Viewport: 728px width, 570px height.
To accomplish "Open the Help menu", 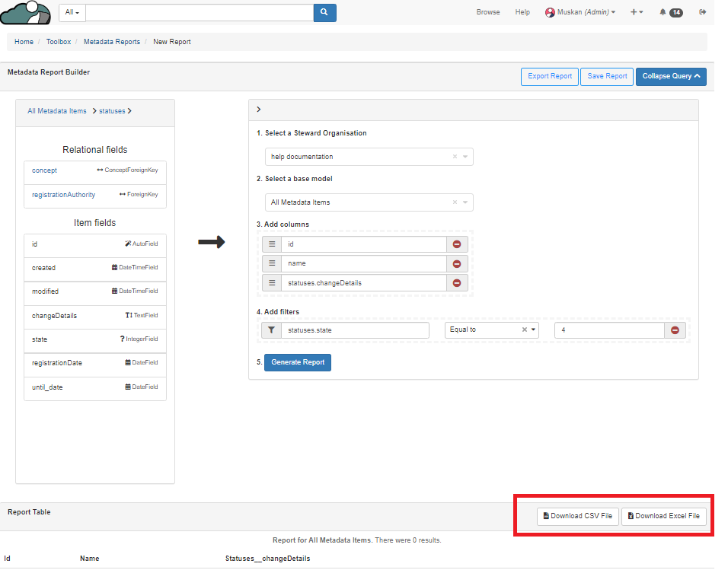I will tap(522, 12).
